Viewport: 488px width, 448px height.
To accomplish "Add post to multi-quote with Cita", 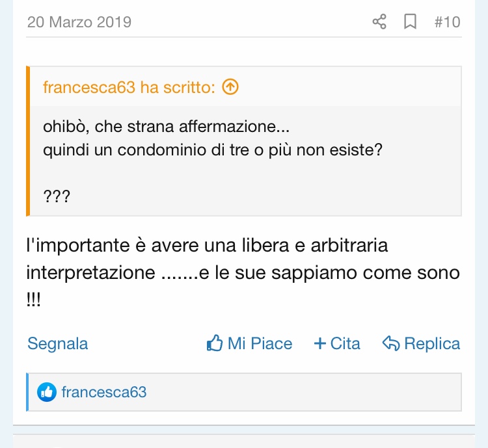I will tap(345, 343).
